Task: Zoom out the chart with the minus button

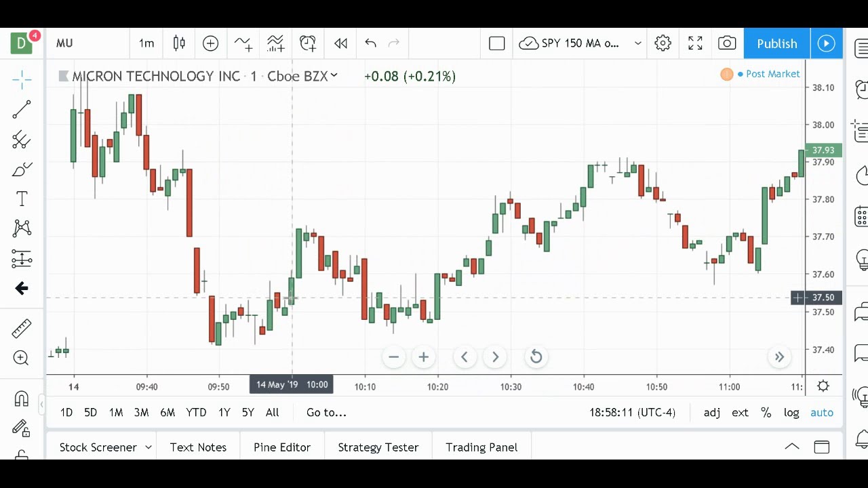Action: (393, 357)
